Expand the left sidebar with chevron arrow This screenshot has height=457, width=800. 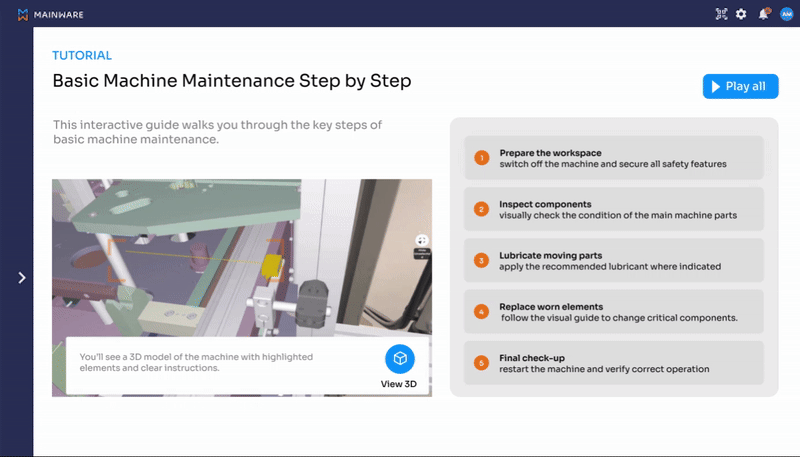pos(22,277)
